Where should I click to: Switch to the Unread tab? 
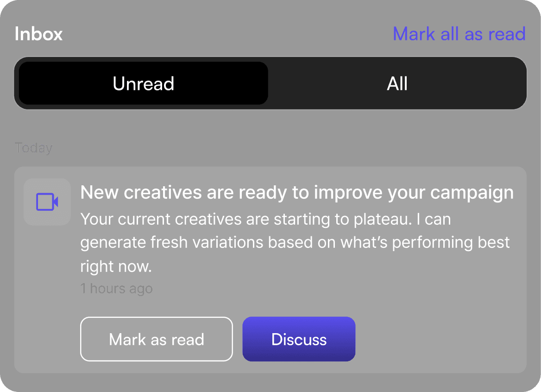pos(143,83)
